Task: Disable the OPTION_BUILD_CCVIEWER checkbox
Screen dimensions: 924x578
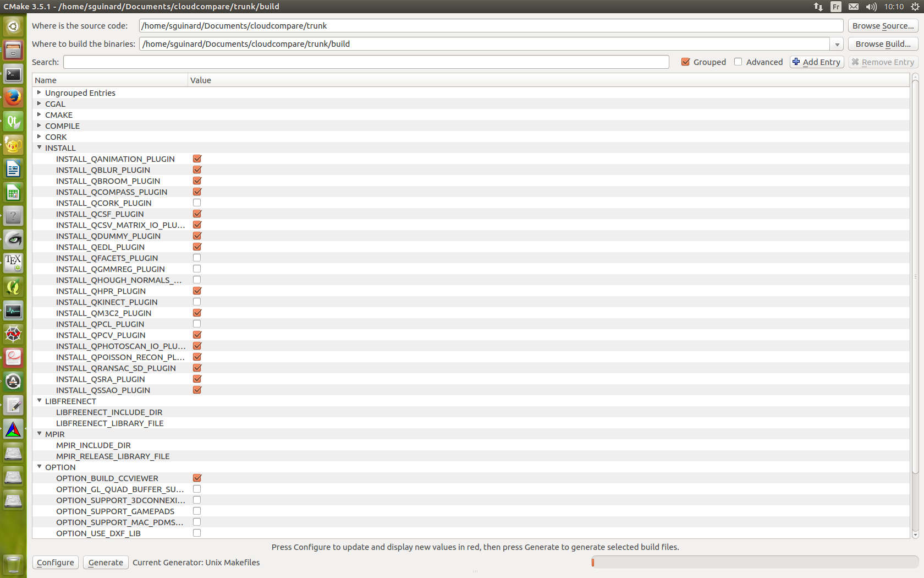Action: [197, 478]
